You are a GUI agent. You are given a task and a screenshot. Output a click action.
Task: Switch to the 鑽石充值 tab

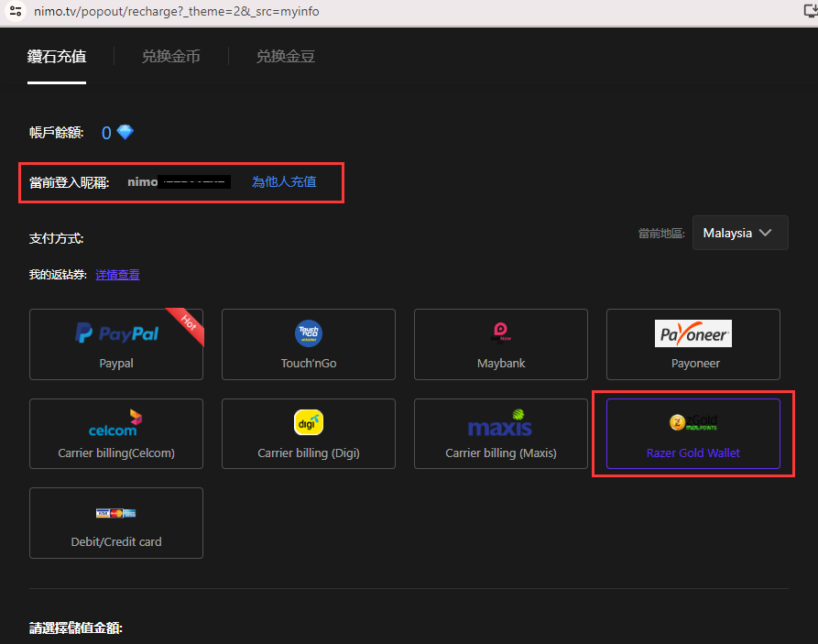(x=57, y=57)
